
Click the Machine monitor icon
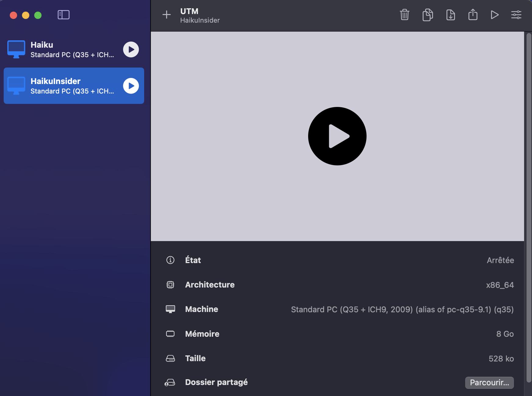click(170, 309)
